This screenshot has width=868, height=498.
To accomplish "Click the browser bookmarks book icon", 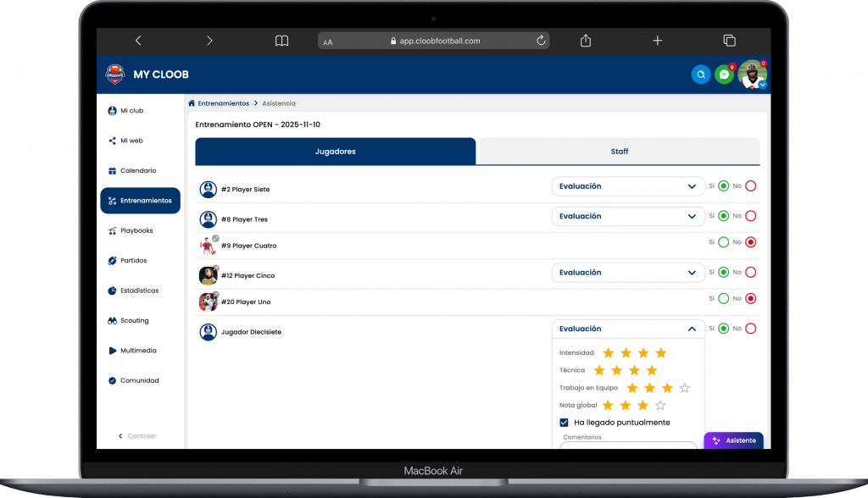I will [x=281, y=41].
